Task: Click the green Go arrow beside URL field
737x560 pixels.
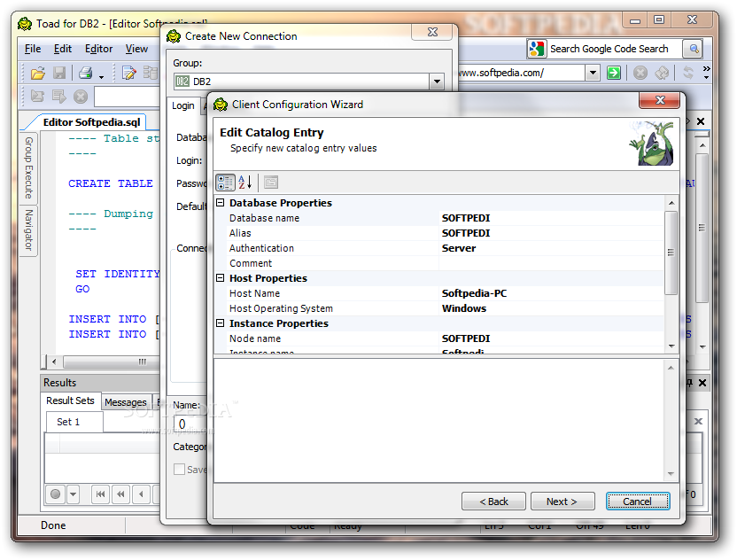Action: click(613, 73)
